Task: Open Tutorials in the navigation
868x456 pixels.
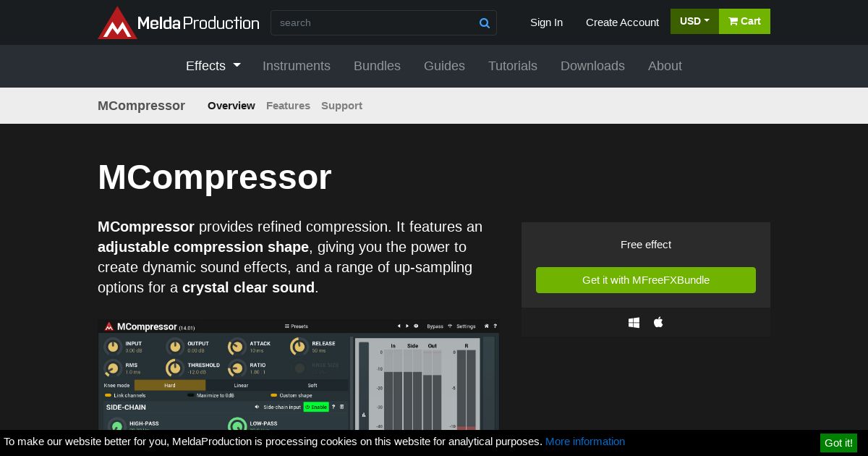Action: [x=513, y=66]
